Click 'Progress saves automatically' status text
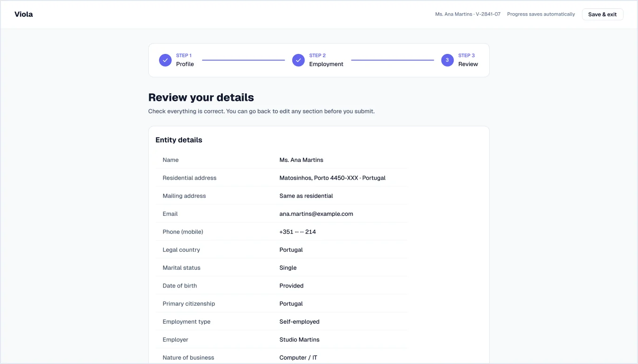Screen dimensions: 638x364 541,14
